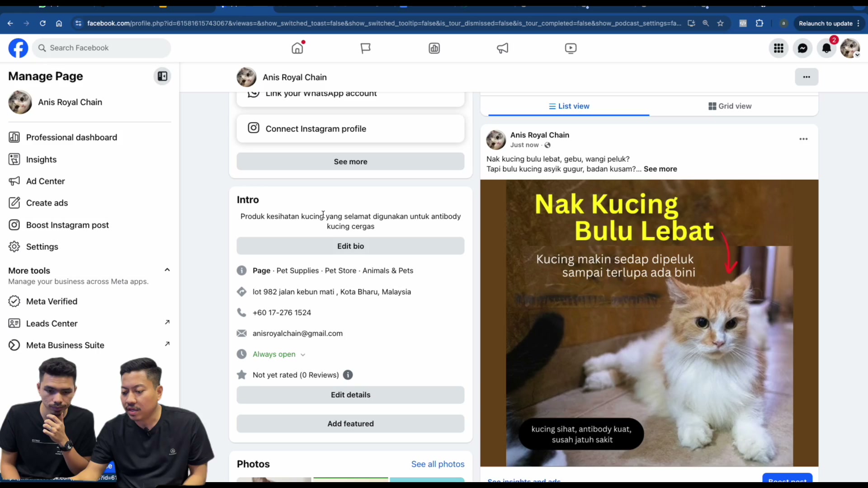The width and height of the screenshot is (868, 488).
Task: Open Facebook home feed icon
Action: (297, 48)
